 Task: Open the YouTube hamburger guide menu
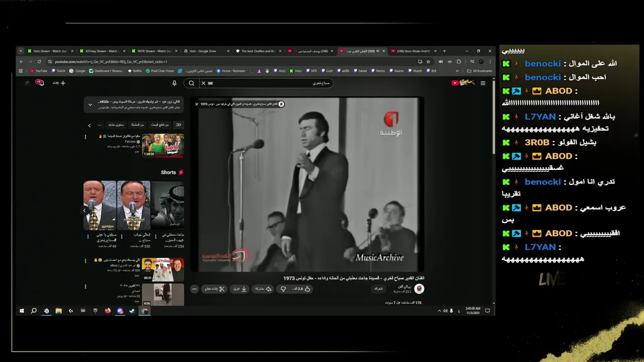483,83
